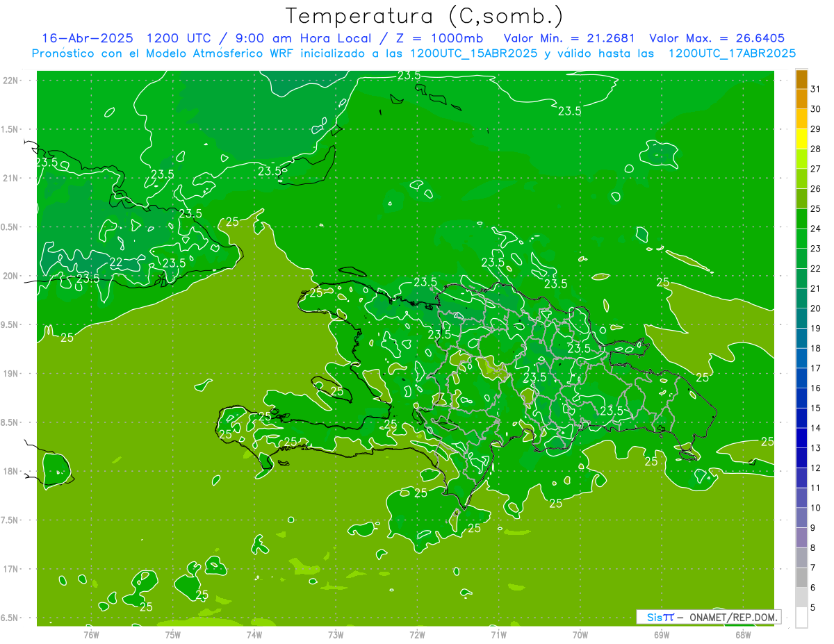The height and width of the screenshot is (644, 834).
Task: Click the "73W" longitude axis label
Action: (336, 634)
